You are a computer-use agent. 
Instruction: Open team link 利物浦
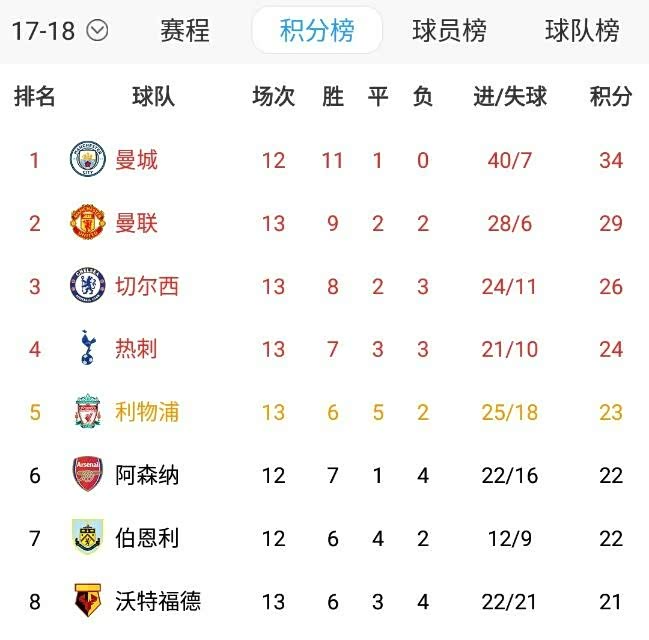(147, 412)
